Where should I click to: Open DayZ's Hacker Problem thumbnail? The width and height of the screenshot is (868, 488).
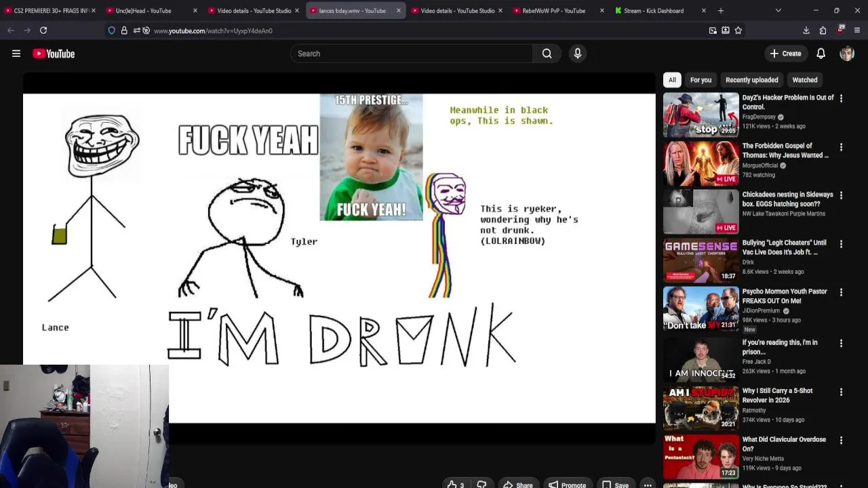pos(701,115)
